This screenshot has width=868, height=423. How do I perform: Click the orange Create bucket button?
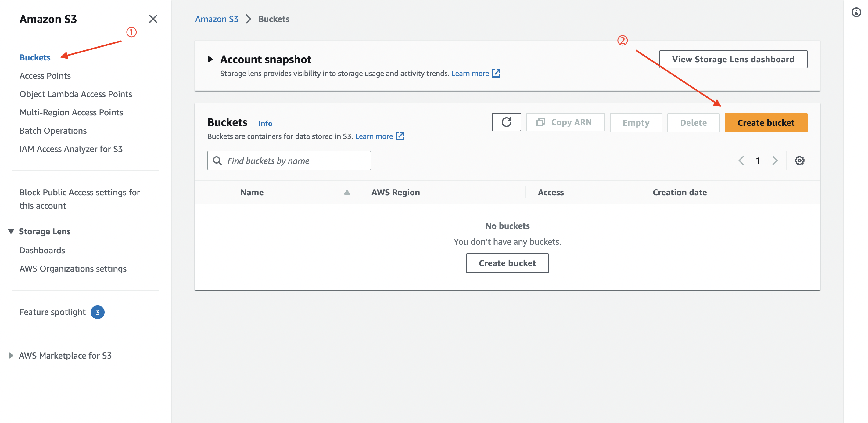tap(766, 123)
